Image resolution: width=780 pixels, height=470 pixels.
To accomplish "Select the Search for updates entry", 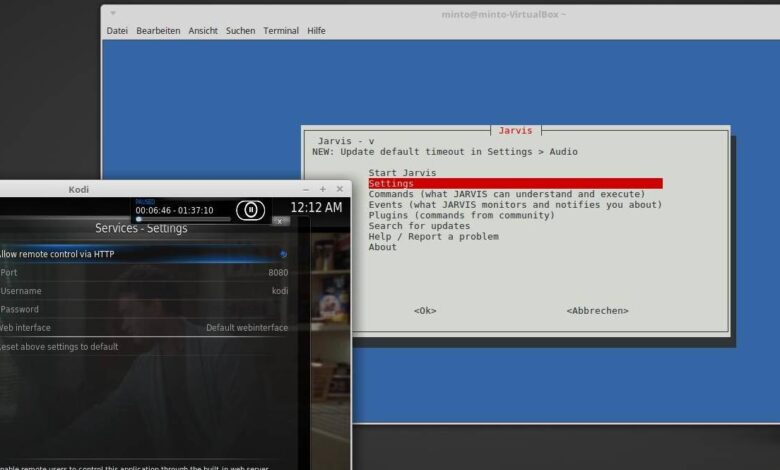I will pyautogui.click(x=420, y=226).
